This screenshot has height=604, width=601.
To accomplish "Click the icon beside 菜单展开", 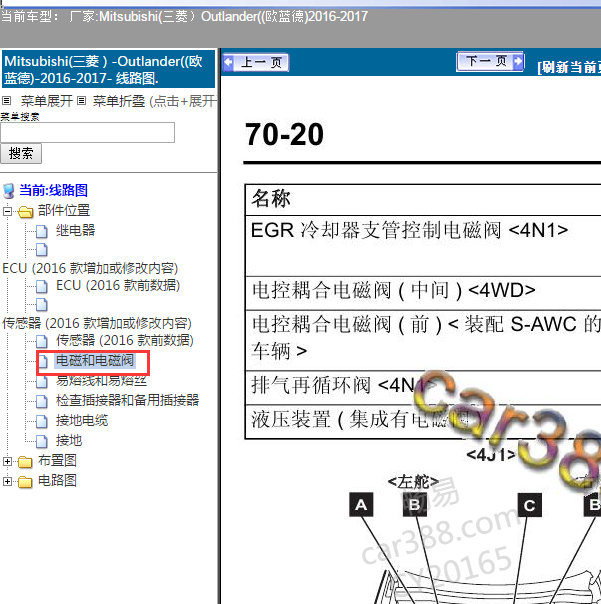I will (x=7, y=101).
